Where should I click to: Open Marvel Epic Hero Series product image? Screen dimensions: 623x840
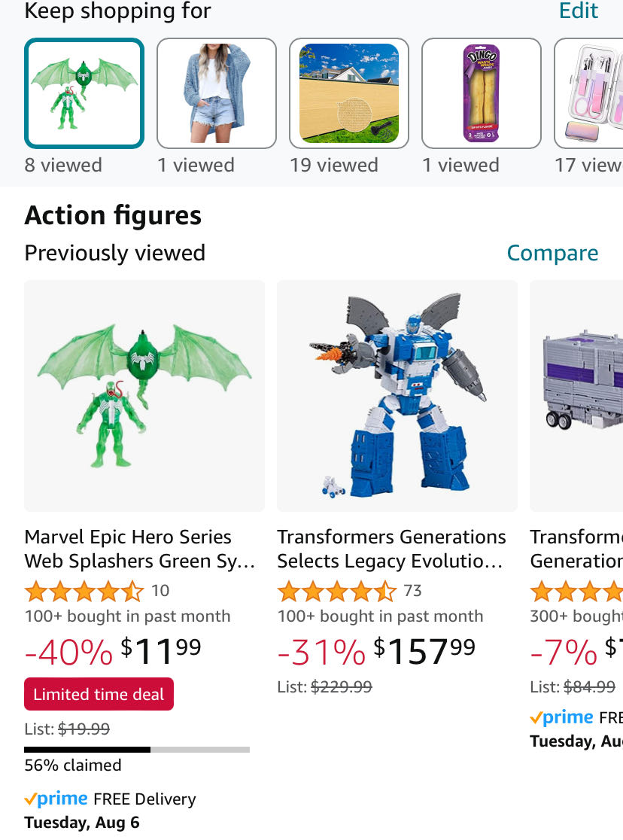(144, 396)
